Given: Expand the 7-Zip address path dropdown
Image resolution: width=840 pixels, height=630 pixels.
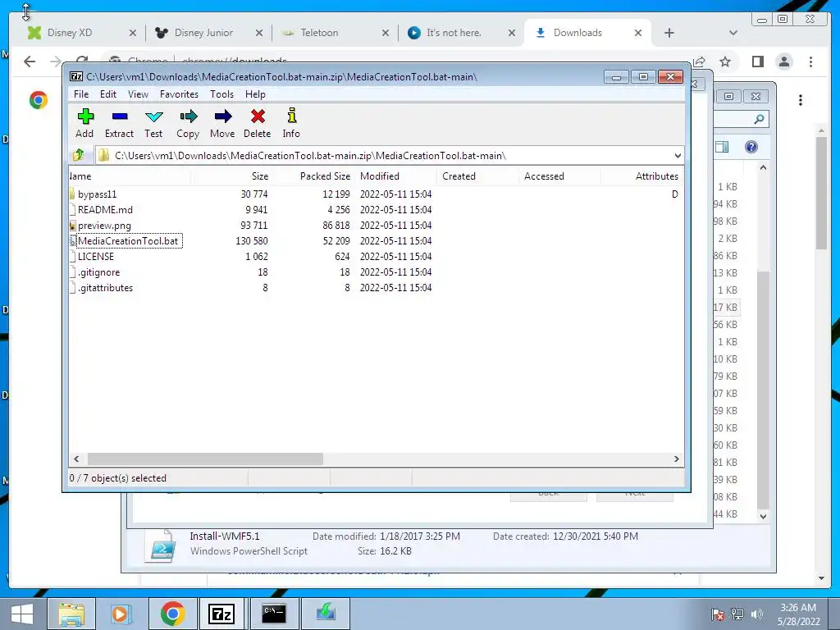Looking at the screenshot, I should (678, 156).
